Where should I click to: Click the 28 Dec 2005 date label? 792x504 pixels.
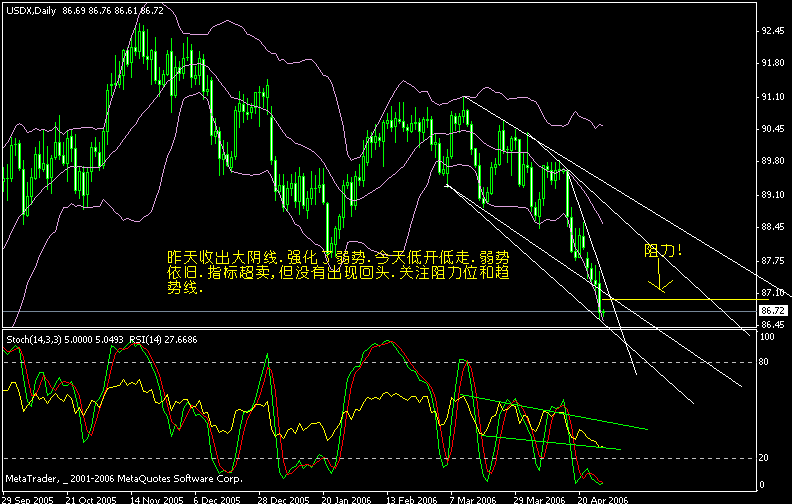pos(283,499)
